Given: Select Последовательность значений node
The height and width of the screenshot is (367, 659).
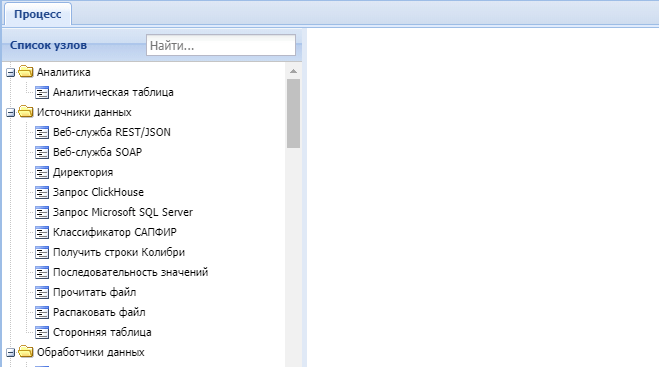Looking at the screenshot, I should pyautogui.click(x=130, y=272).
